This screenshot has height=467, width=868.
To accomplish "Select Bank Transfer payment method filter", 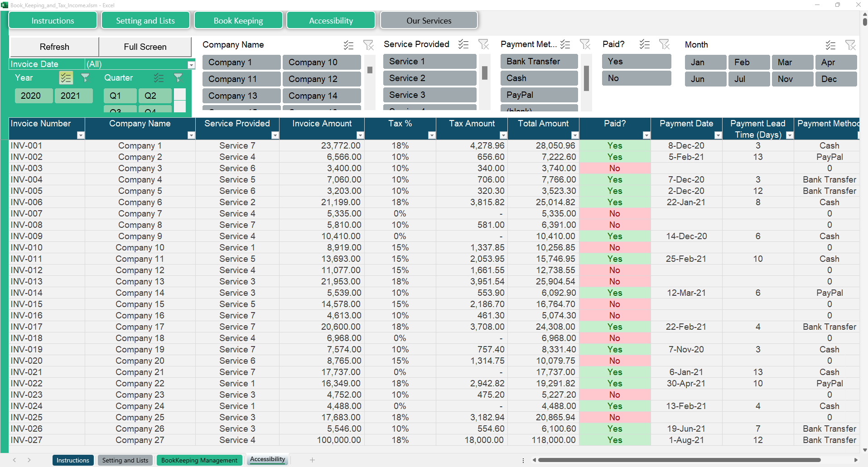I will point(539,62).
